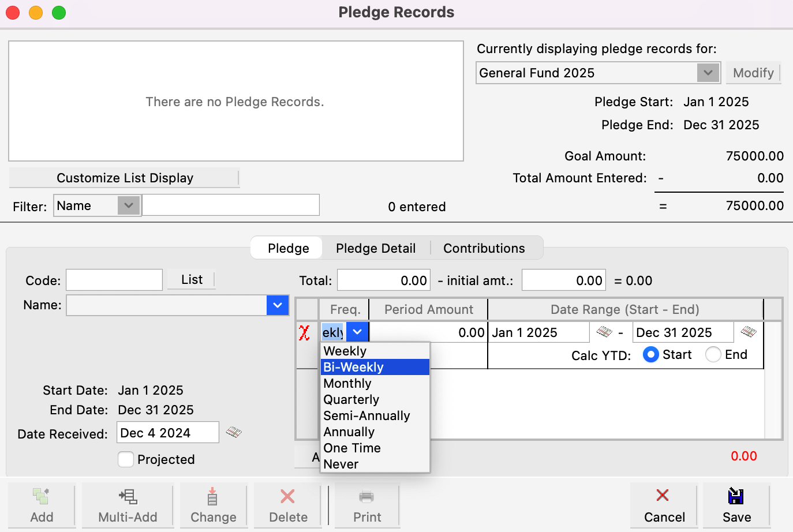This screenshot has width=793, height=532.
Task: Click the Save floppy disk icon
Action: pos(736,496)
